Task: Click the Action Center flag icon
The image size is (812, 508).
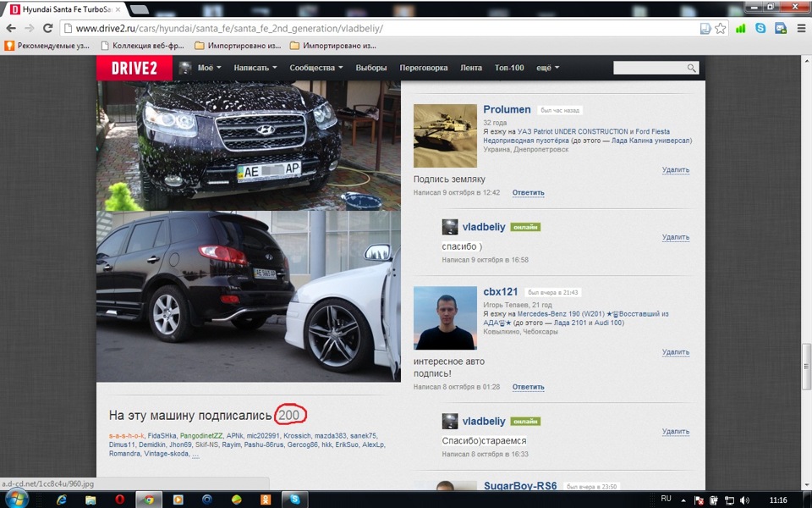Action: click(699, 500)
